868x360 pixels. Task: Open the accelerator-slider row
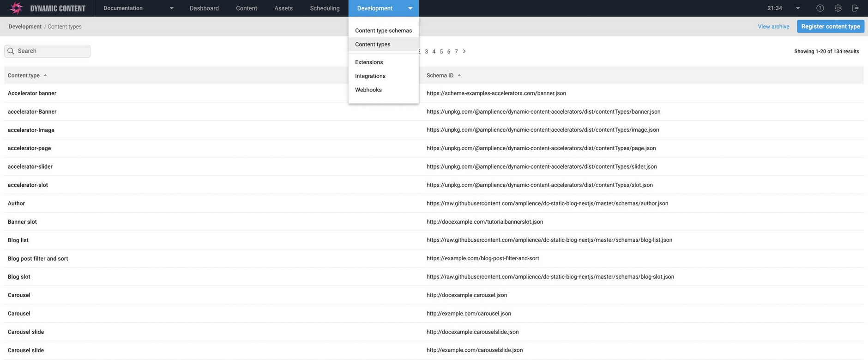(434, 166)
